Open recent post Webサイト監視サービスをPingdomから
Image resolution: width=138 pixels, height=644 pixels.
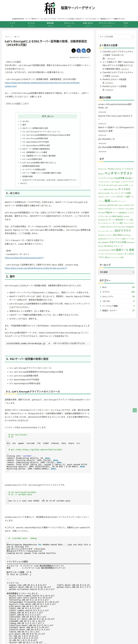116,129
